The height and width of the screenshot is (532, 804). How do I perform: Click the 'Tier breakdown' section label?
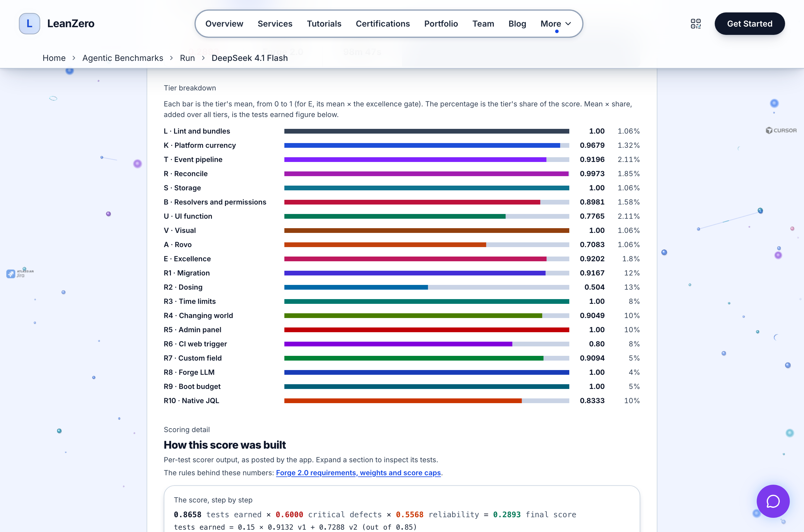click(190, 88)
